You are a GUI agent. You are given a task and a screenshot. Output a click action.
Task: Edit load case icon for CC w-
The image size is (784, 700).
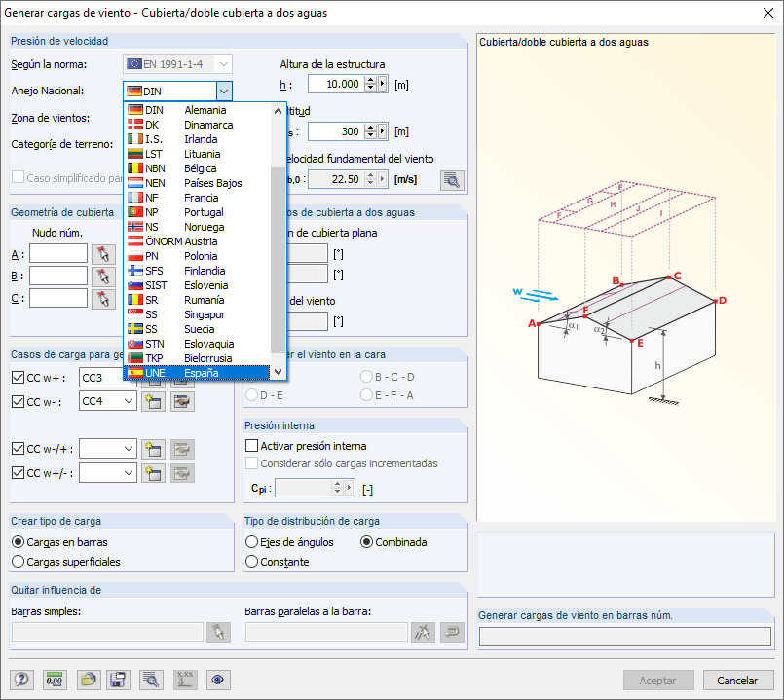click(x=182, y=401)
